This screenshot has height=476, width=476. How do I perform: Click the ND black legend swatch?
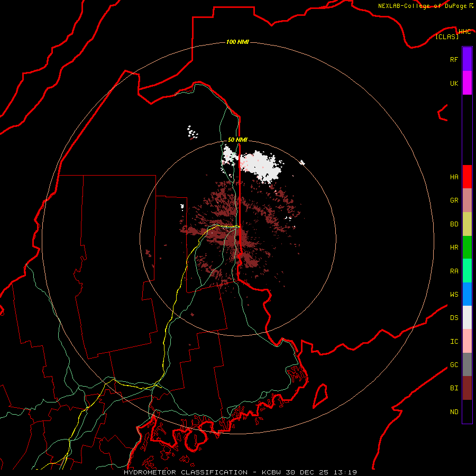467,411
